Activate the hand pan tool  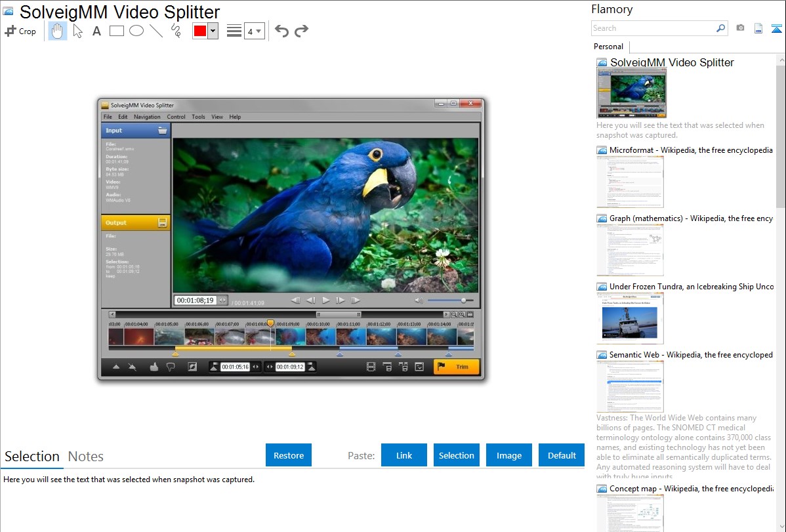[58, 31]
